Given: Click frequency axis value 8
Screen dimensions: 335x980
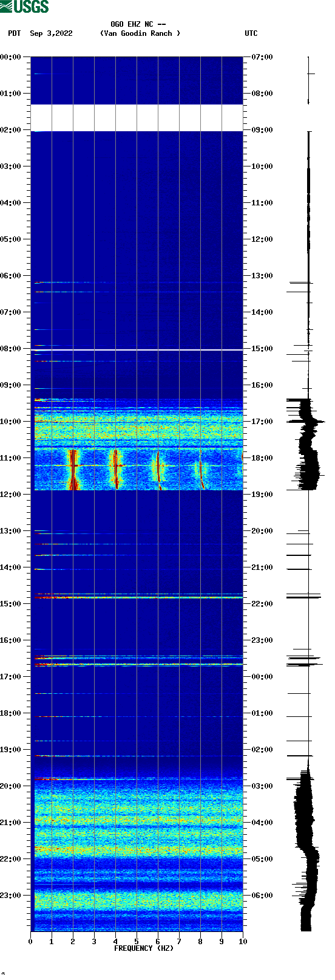Looking at the screenshot, I should point(200,942).
